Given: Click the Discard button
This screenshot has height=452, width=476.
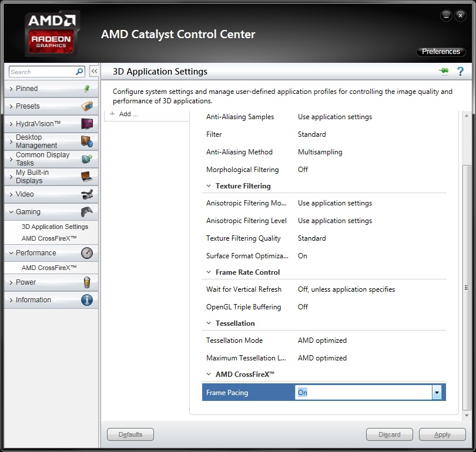Looking at the screenshot, I should 390,434.
